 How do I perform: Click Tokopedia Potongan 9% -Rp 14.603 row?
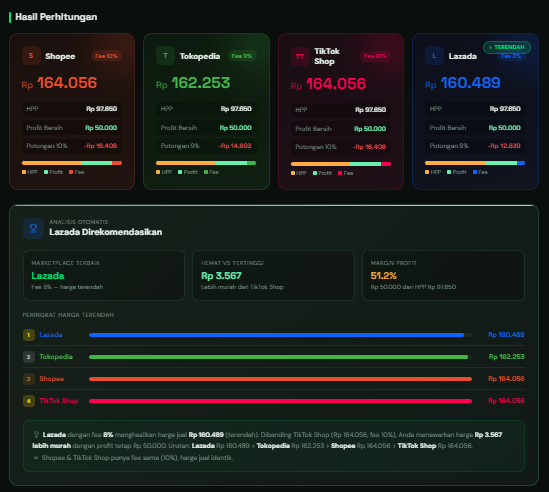click(206, 146)
